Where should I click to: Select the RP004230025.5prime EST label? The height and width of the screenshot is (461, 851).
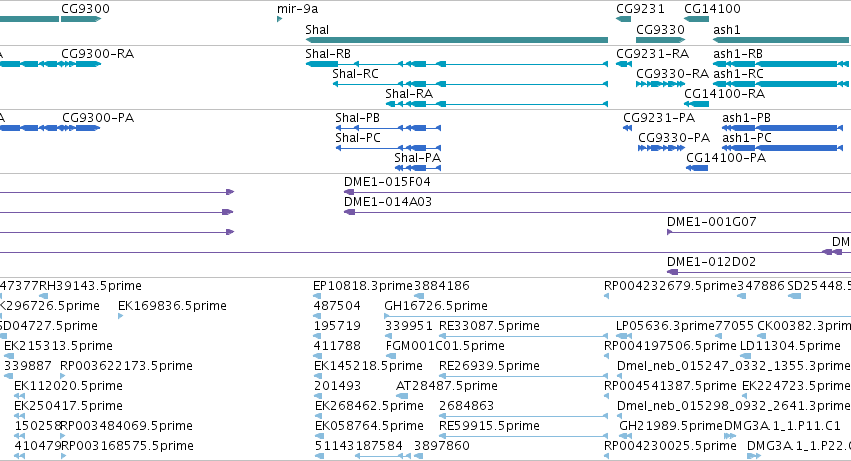[670, 446]
